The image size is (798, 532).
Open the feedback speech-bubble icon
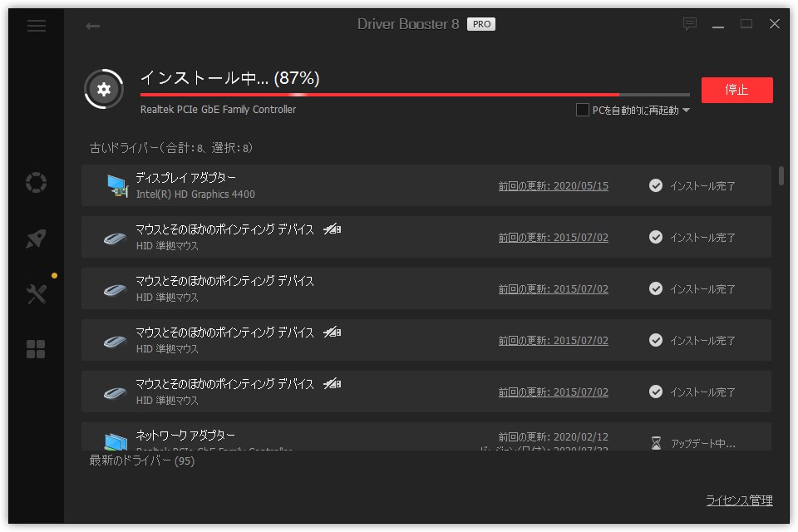(690, 23)
